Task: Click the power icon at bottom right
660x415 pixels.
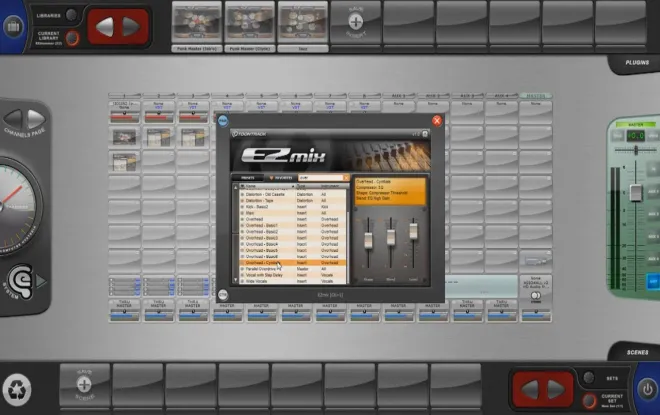Action: 647,390
